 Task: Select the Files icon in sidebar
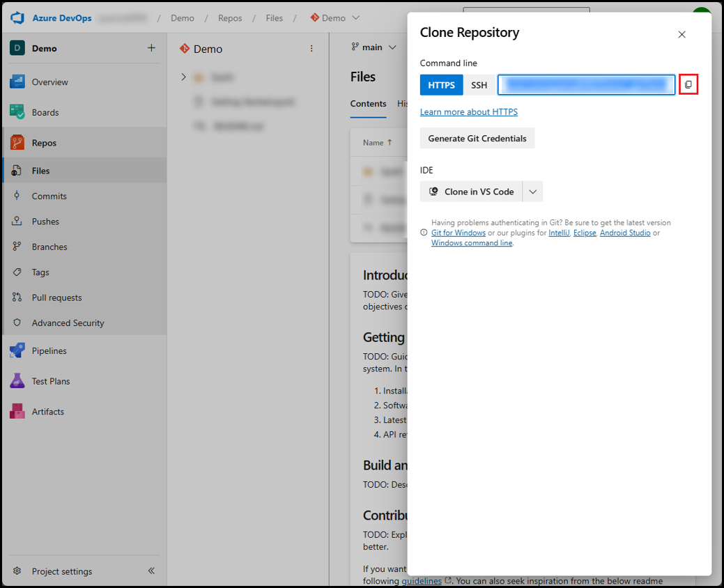(x=17, y=170)
